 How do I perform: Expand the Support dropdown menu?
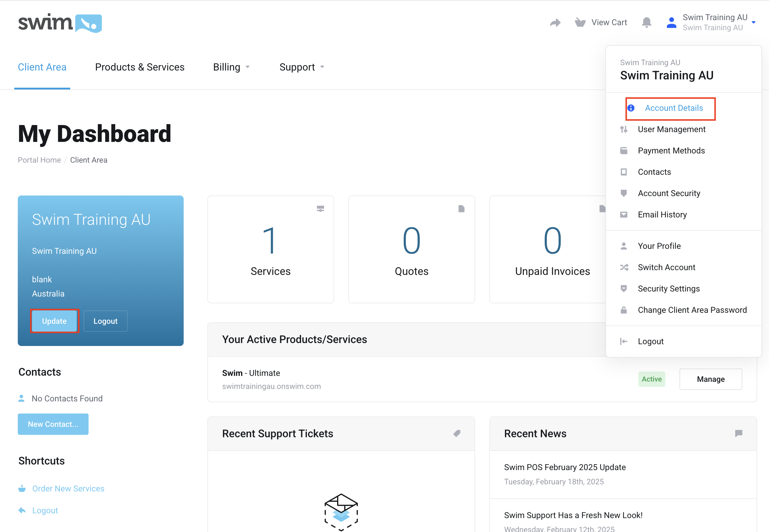pos(302,67)
